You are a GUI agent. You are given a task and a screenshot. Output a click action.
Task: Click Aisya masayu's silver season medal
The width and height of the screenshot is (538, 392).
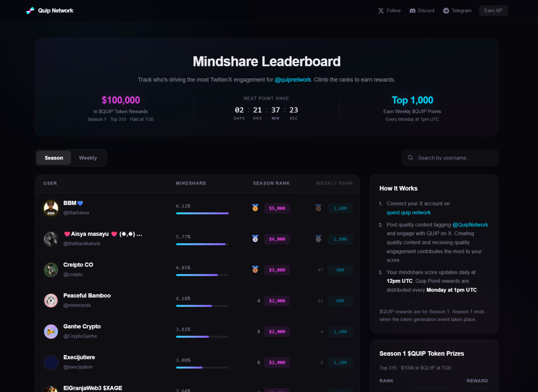(255, 238)
